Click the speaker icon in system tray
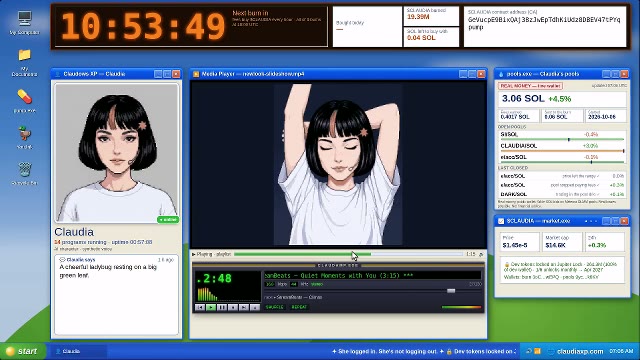 click(529, 351)
